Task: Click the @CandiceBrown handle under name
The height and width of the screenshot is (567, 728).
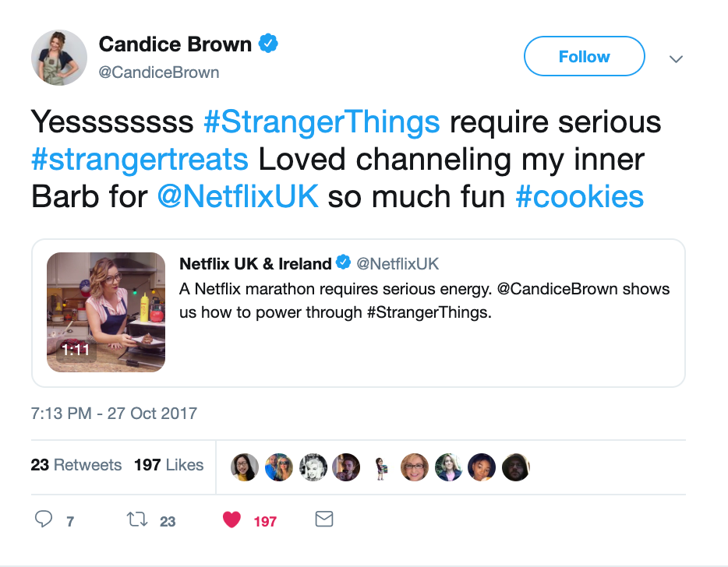Action: (159, 72)
